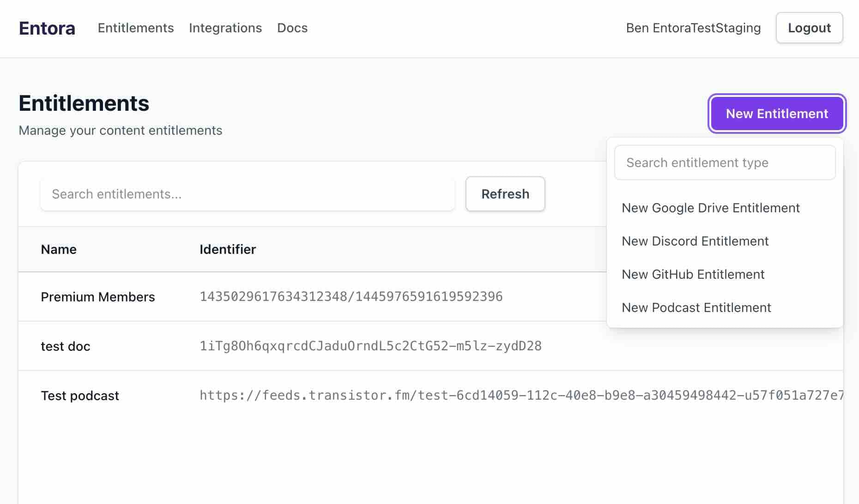859x504 pixels.
Task: Open the Entitlements page
Action: (x=136, y=28)
